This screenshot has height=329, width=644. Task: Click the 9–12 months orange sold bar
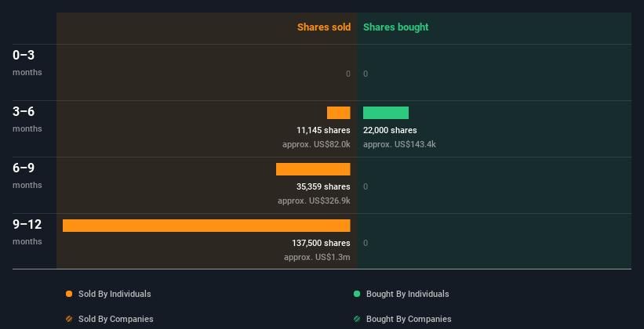(206, 226)
